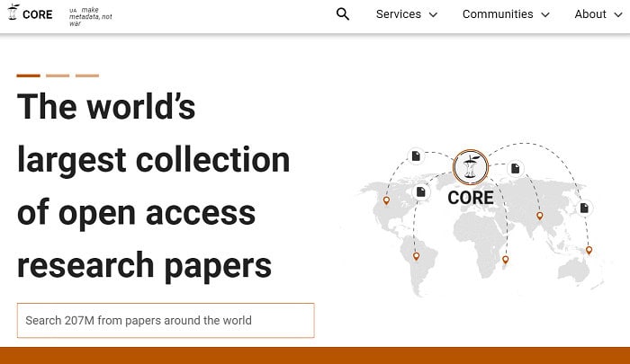Click the document icon near Japan
The width and height of the screenshot is (630, 364).
coord(584,209)
